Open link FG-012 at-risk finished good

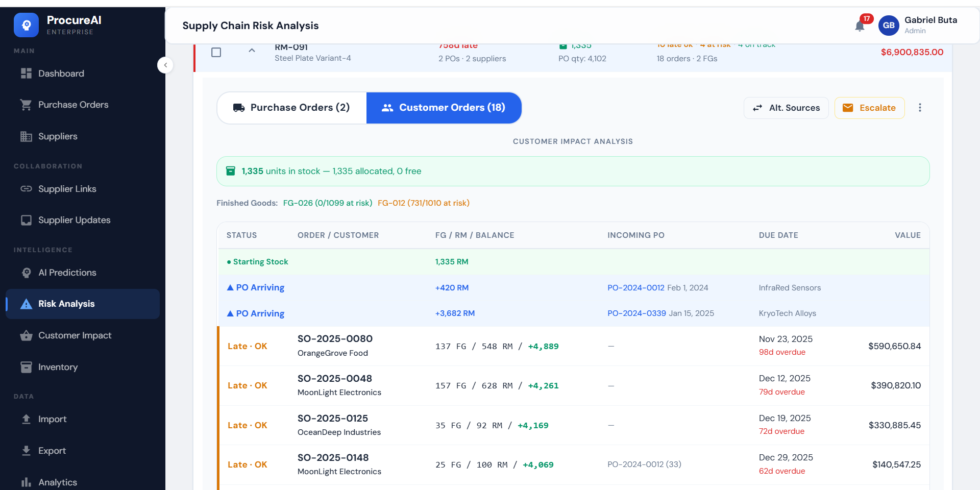point(423,203)
